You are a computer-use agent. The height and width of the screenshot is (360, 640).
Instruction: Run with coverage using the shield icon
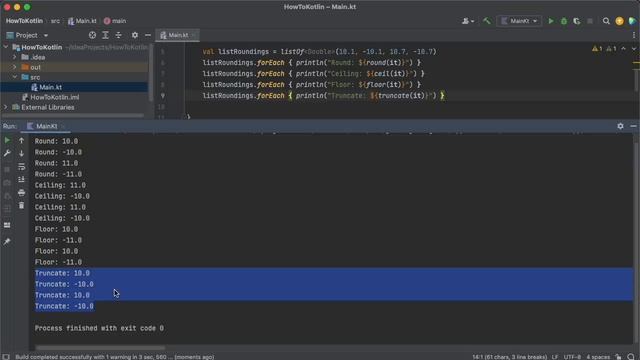pos(577,21)
